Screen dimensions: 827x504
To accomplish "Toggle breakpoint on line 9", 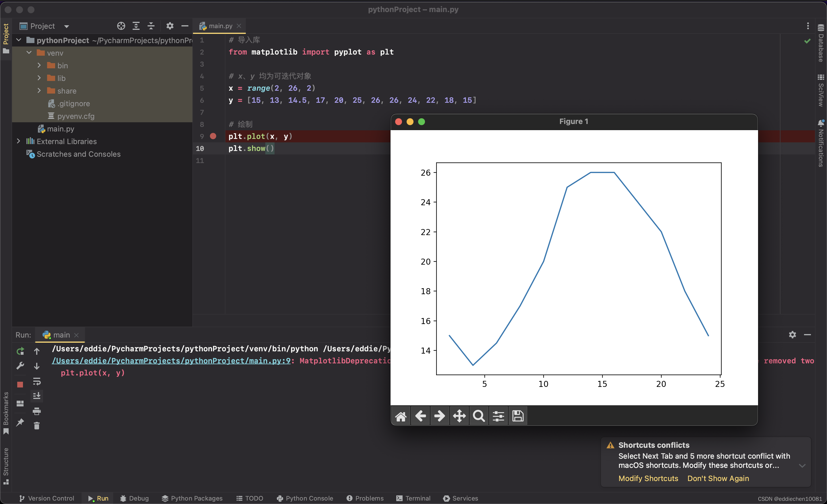I will point(213,136).
